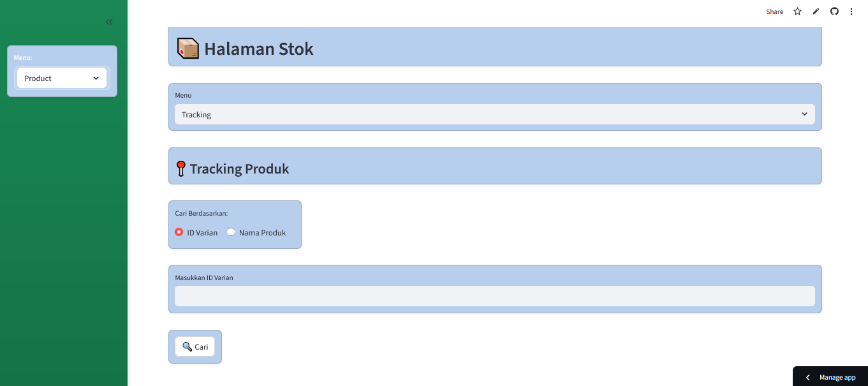Click the Manage app button
Image resolution: width=868 pixels, height=386 pixels.
coord(837,377)
